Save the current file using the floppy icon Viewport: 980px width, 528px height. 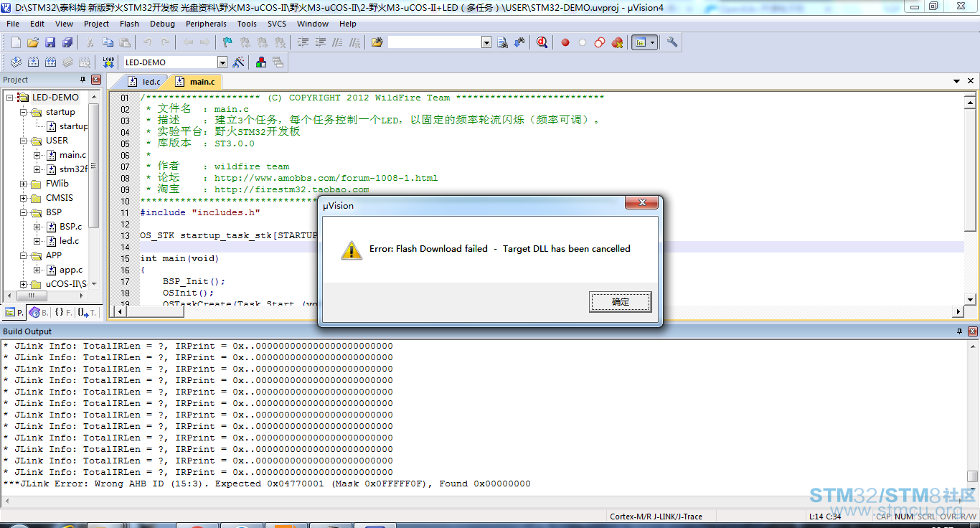point(50,43)
